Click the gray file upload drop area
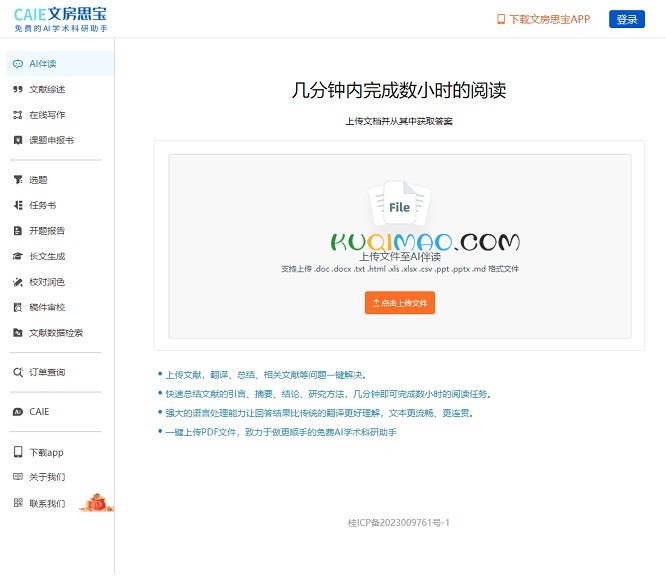This screenshot has width=666, height=582. click(x=400, y=246)
